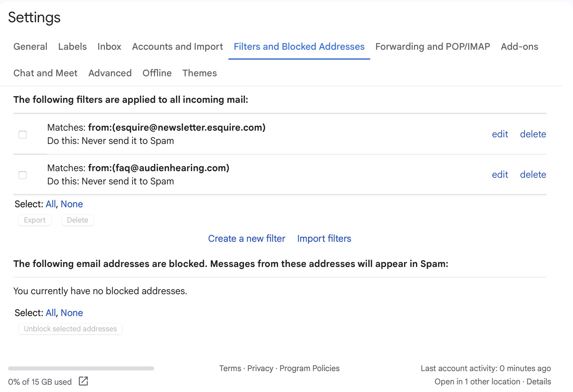Select All filters link

point(51,204)
